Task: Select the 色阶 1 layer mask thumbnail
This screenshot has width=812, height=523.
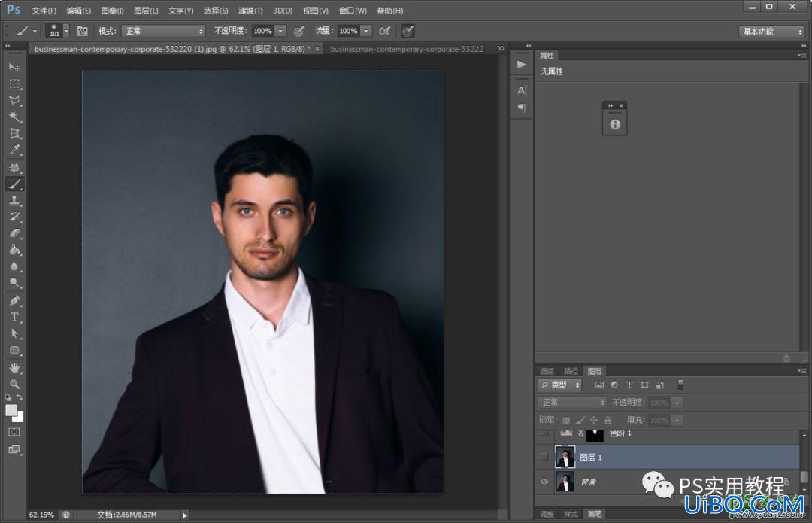Action: (595, 434)
